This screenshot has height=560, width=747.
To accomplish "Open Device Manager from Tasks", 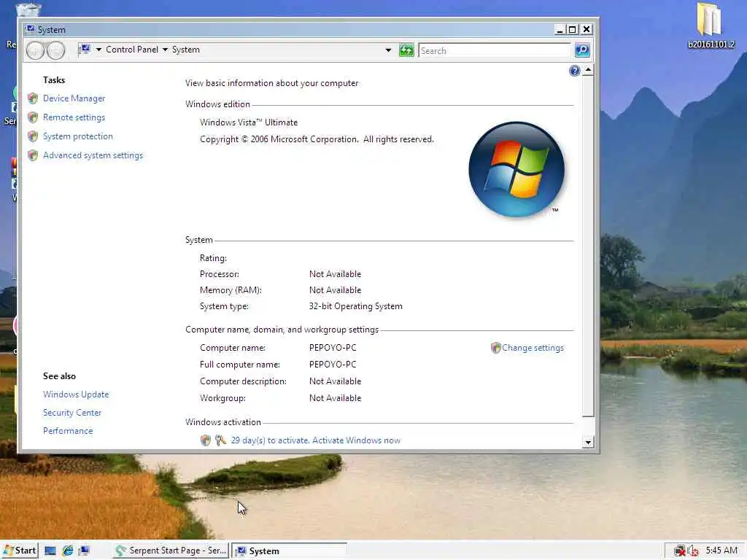I will tap(74, 98).
